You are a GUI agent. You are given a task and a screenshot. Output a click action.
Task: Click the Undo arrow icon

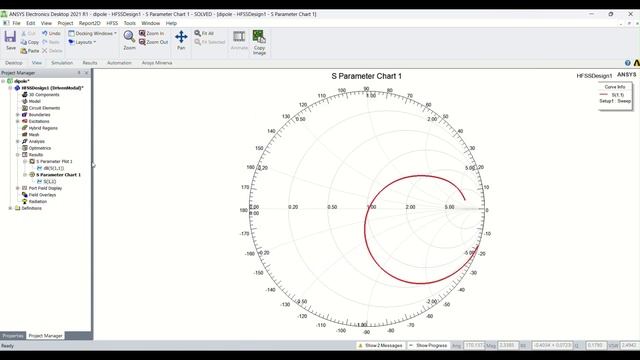tap(44, 33)
